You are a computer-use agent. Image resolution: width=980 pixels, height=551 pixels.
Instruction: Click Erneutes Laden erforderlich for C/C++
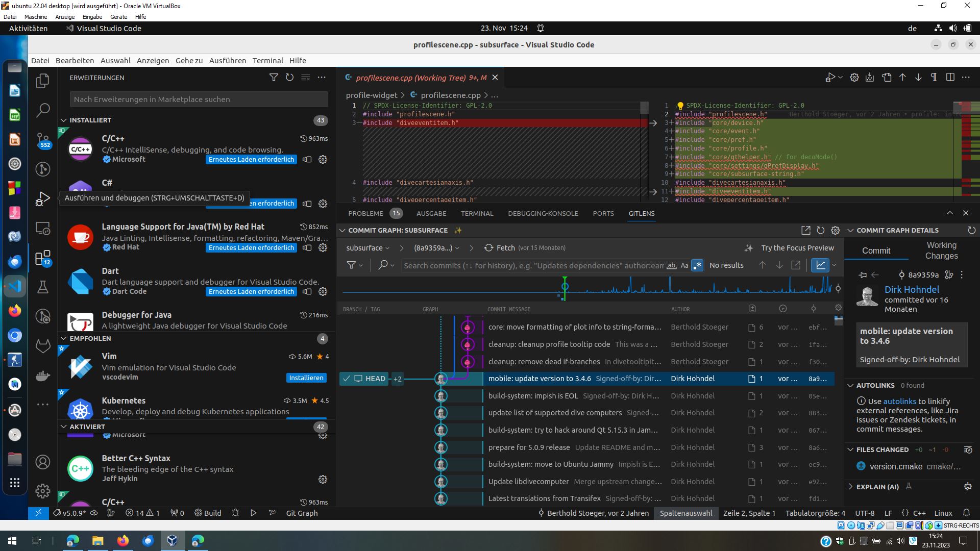(251, 160)
